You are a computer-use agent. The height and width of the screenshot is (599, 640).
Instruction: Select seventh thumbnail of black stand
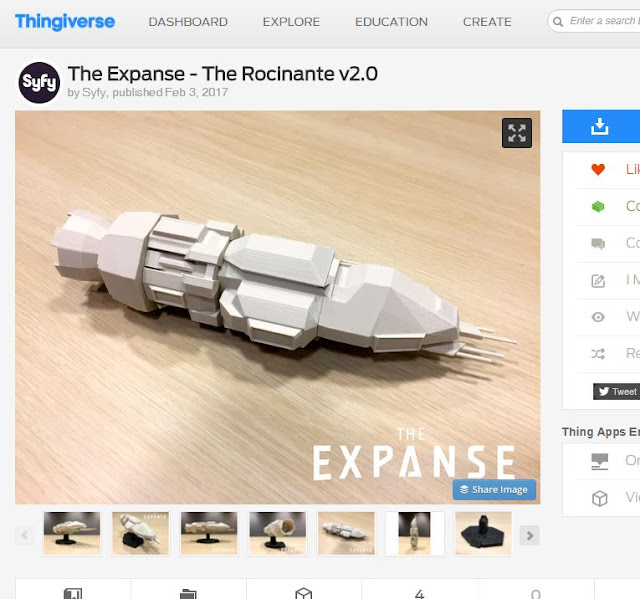(x=483, y=534)
